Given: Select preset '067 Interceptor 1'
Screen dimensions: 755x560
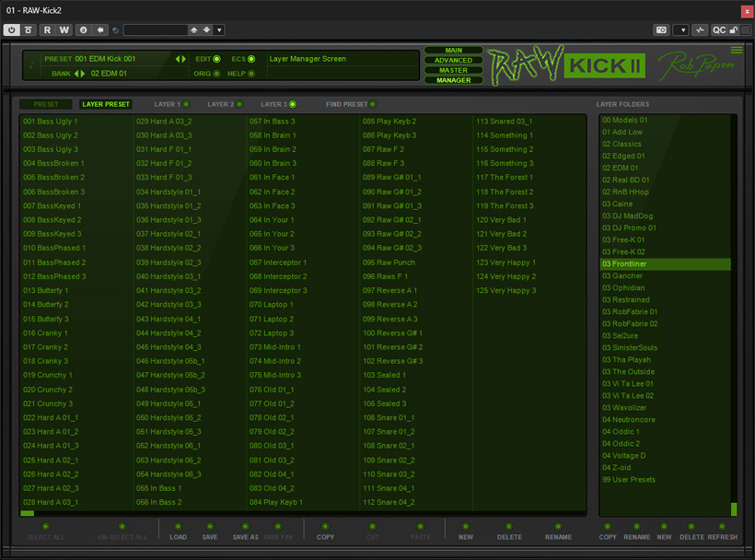Looking at the screenshot, I should click(278, 262).
